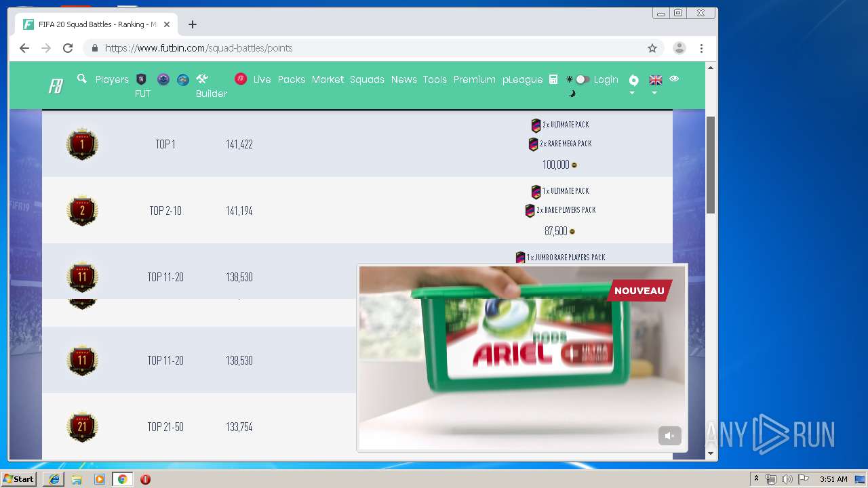Reload the Futbin page

pos(68,48)
